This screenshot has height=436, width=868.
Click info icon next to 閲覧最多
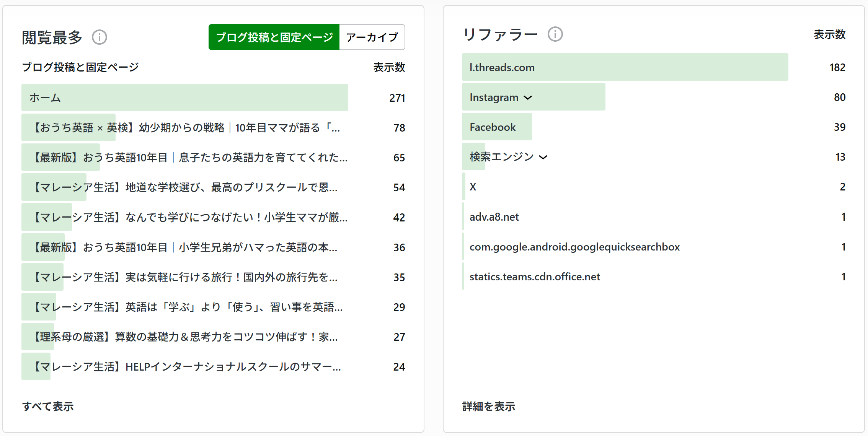[x=99, y=37]
